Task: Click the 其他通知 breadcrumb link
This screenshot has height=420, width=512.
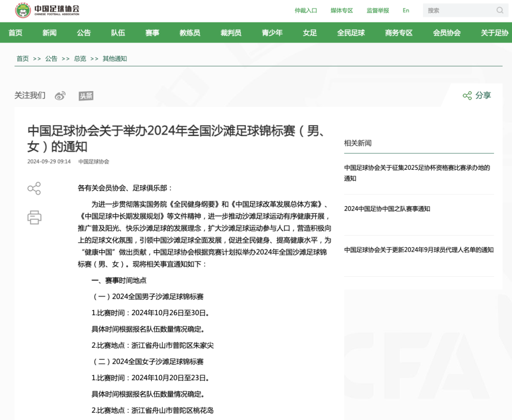Action: [x=115, y=59]
